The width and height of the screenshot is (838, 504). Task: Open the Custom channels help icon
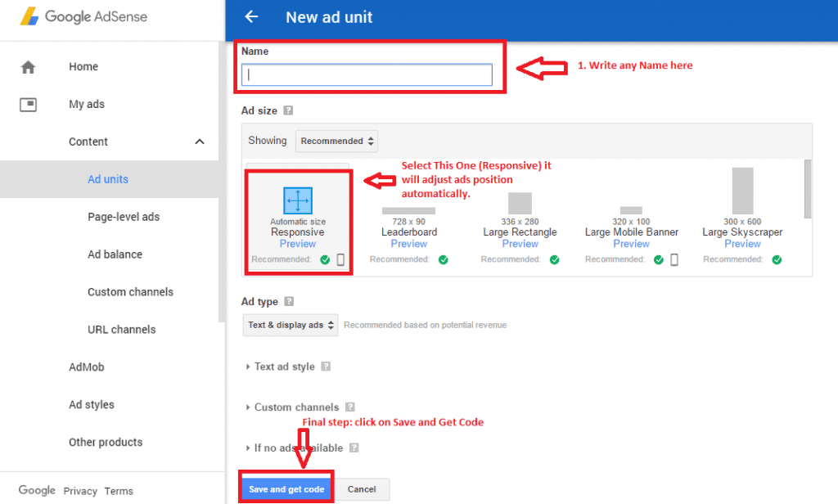tap(350, 407)
